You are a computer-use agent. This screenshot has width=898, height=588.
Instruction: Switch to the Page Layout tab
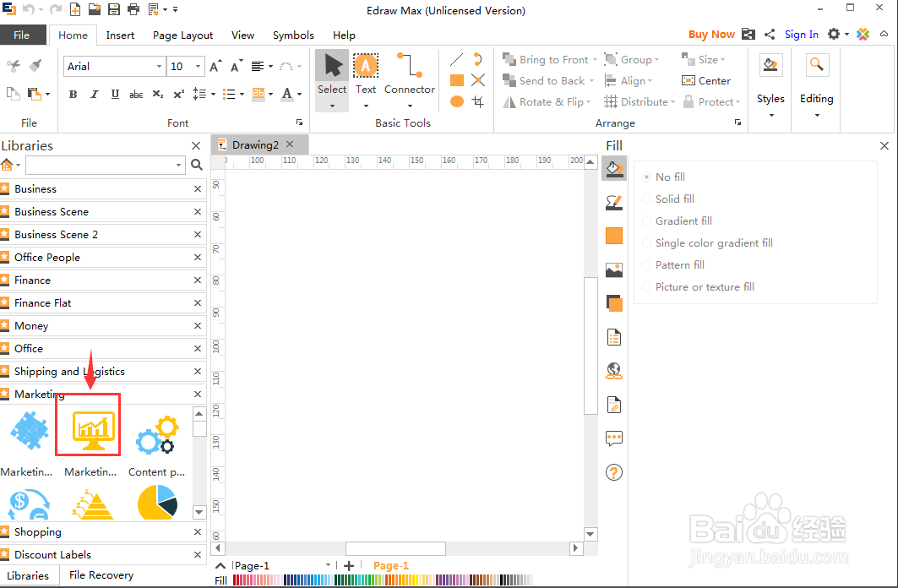pyautogui.click(x=182, y=35)
